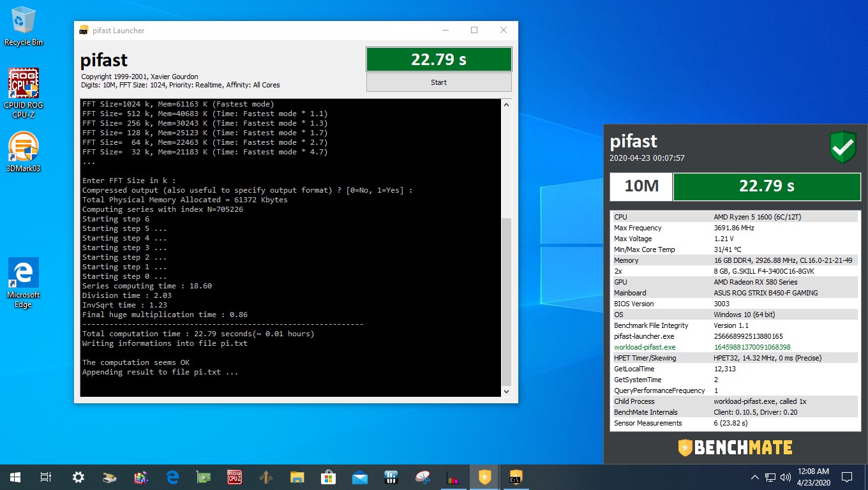
Task: Switch to BenchMate shield taskbar button
Action: point(484,477)
